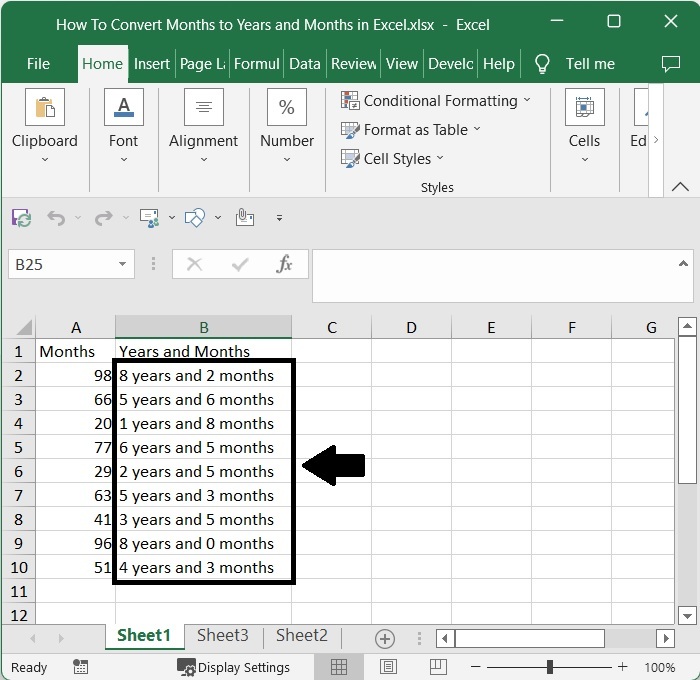
Task: Click the Cancel X icon in formula bar
Action: click(x=194, y=264)
